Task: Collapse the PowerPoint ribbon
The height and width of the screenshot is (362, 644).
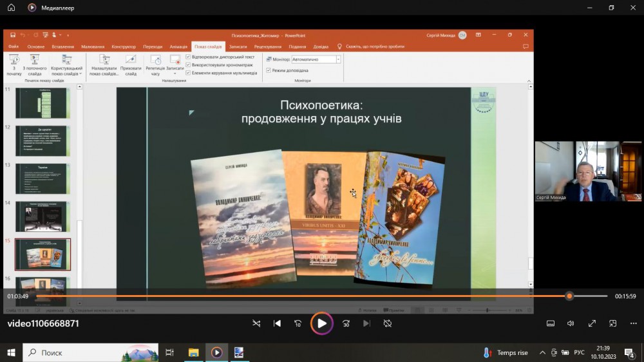Action: [x=529, y=81]
